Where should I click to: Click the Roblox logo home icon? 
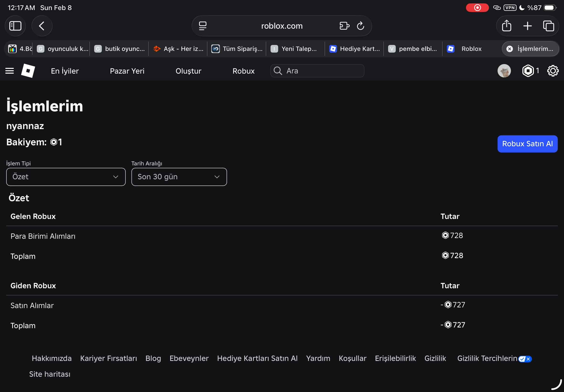(28, 71)
